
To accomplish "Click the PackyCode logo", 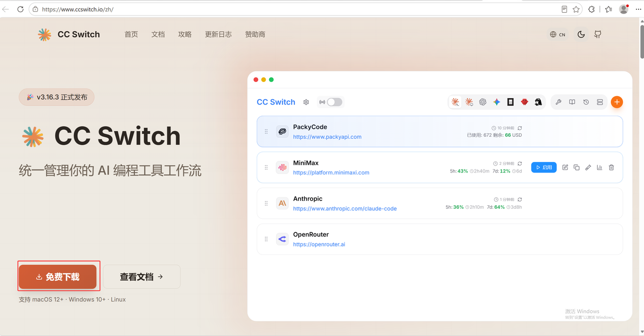I will pos(282,132).
